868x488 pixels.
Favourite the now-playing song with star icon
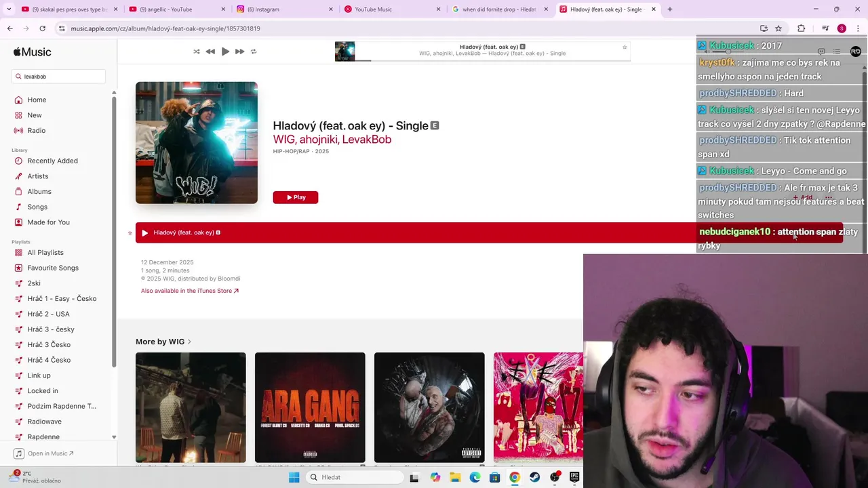point(625,47)
